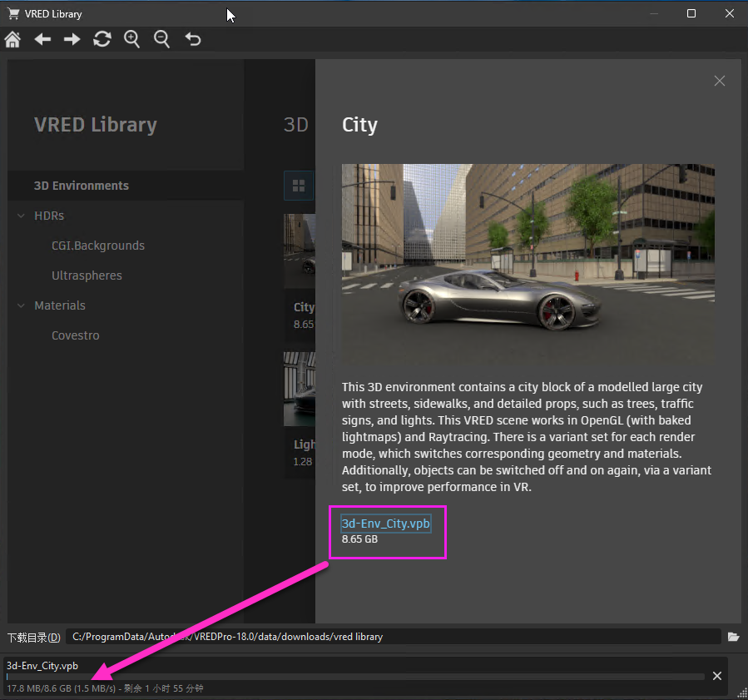This screenshot has width=748, height=700.
Task: Download the 3d-Env_City.vpb file link
Action: tap(385, 524)
